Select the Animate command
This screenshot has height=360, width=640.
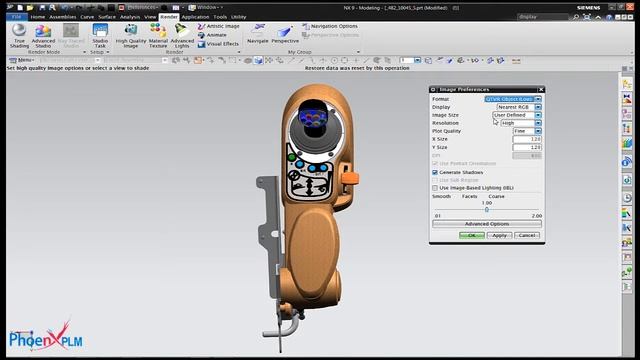pyautogui.click(x=212, y=35)
